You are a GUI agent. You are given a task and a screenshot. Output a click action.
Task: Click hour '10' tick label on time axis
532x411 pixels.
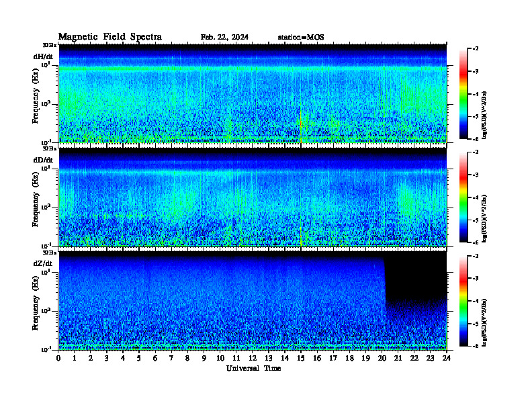[220, 358]
